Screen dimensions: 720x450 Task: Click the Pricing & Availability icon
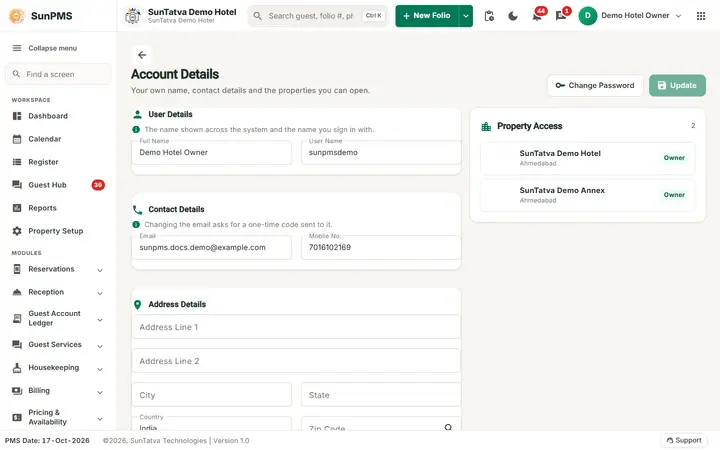click(x=17, y=417)
